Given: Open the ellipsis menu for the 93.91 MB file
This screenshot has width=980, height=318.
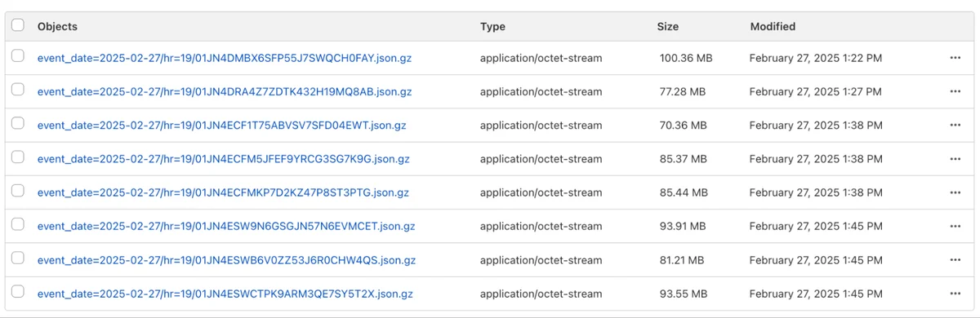Looking at the screenshot, I should tap(955, 226).
